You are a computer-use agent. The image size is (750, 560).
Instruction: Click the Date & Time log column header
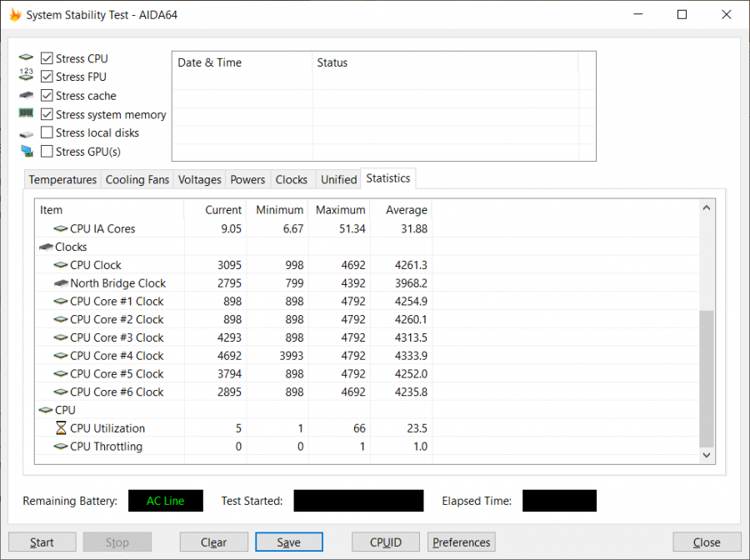coord(242,62)
